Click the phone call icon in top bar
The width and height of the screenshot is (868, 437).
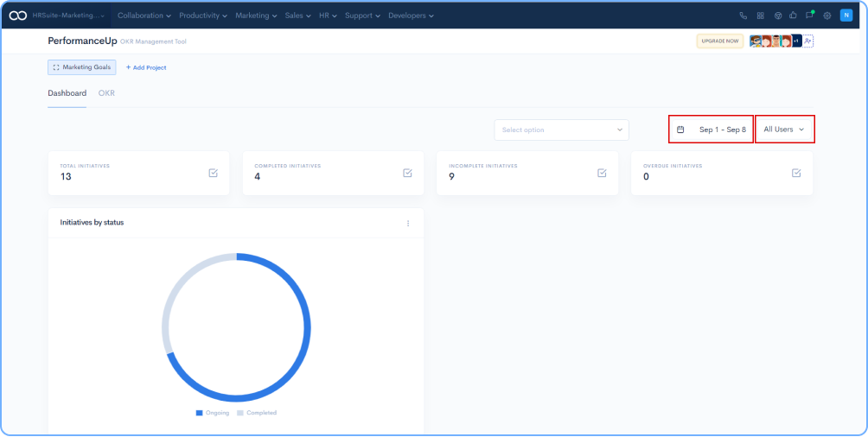coord(744,16)
